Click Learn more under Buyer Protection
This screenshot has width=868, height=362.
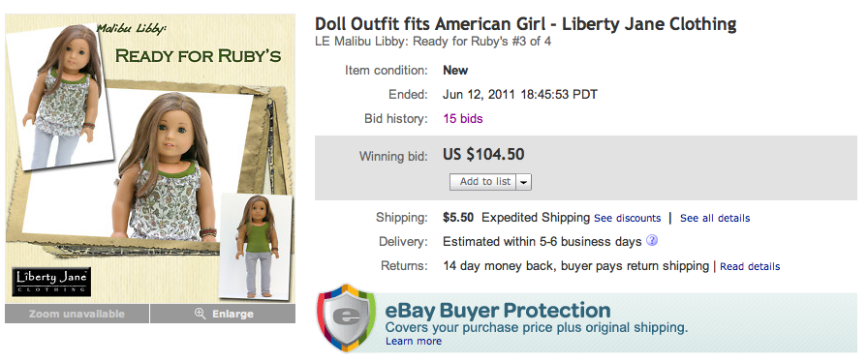414,341
